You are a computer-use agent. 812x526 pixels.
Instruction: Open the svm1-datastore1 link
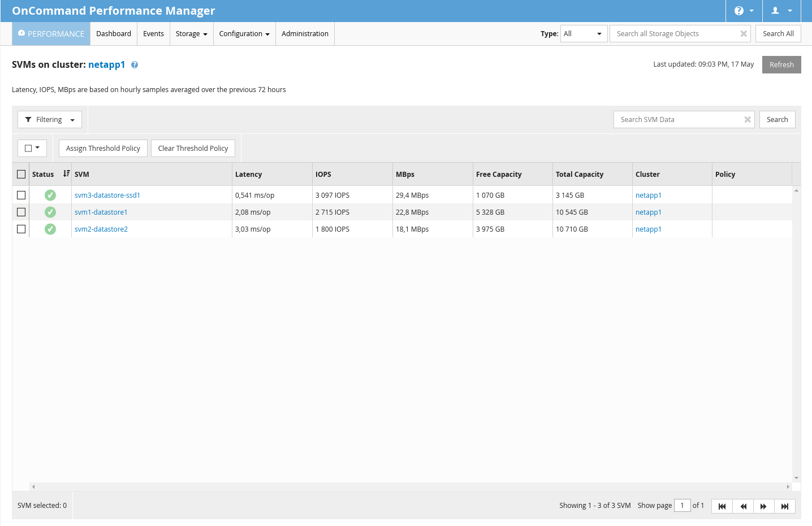pyautogui.click(x=101, y=212)
